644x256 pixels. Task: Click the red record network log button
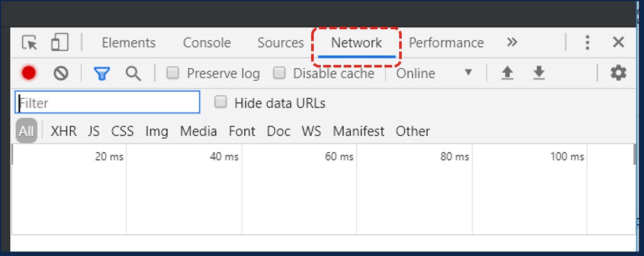[x=29, y=73]
